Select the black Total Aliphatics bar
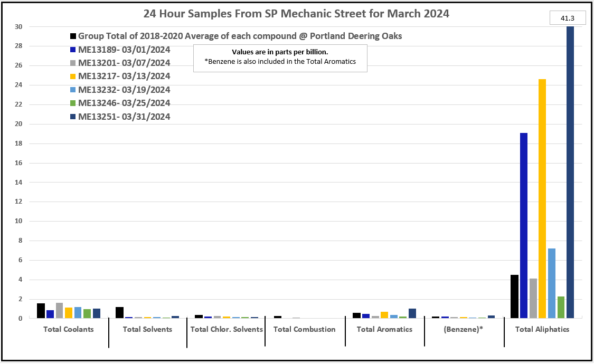This screenshot has width=594, height=364. tap(514, 296)
